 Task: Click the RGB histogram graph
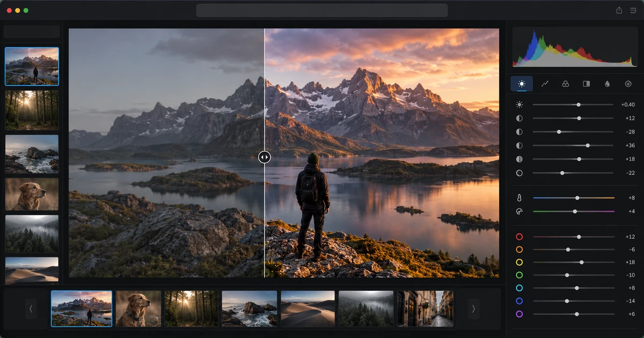(575, 47)
